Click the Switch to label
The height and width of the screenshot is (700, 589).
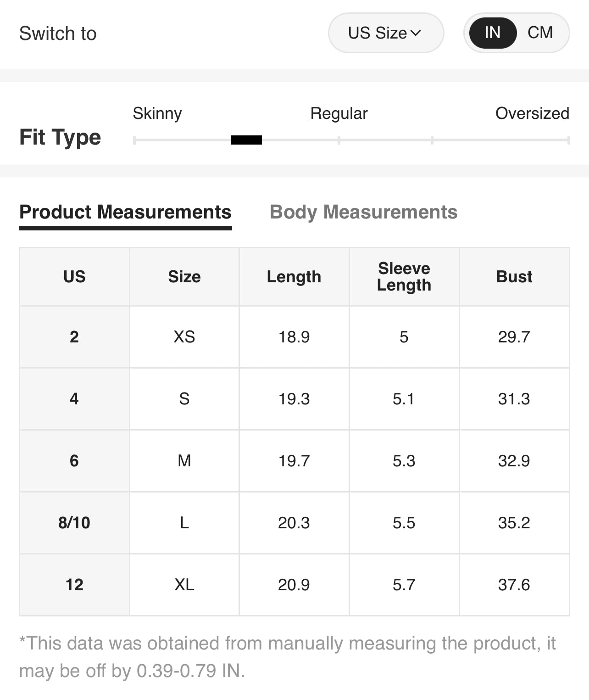point(58,34)
